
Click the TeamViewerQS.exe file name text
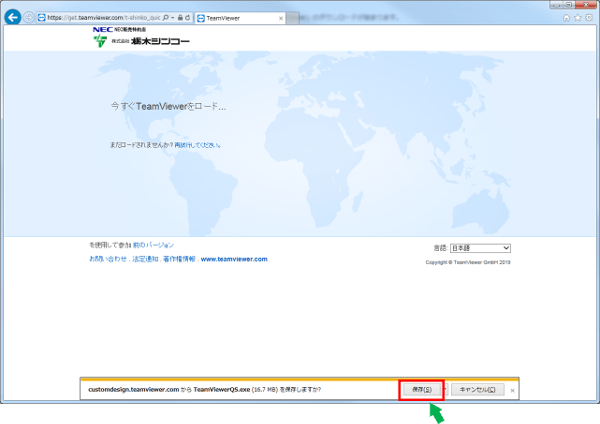[x=222, y=390]
